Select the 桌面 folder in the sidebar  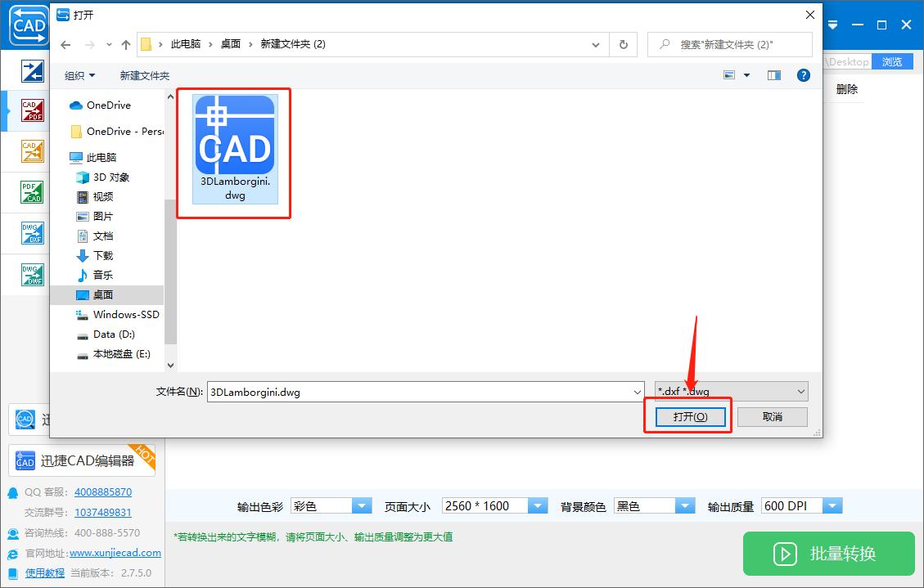(103, 294)
